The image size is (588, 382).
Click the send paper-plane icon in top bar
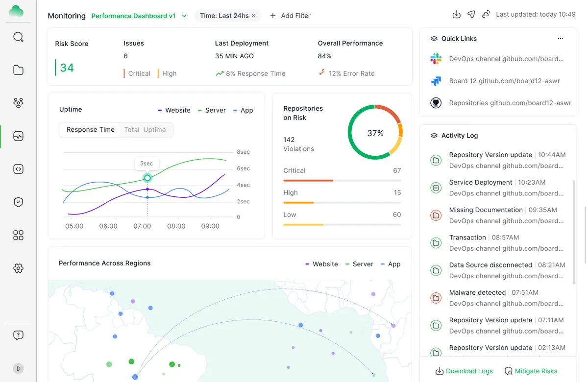pos(471,15)
